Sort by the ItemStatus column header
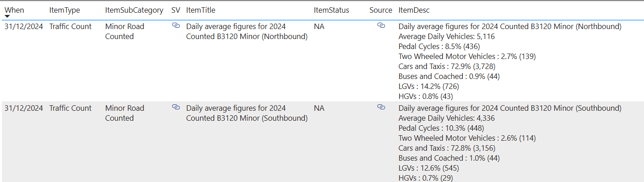 [x=332, y=10]
